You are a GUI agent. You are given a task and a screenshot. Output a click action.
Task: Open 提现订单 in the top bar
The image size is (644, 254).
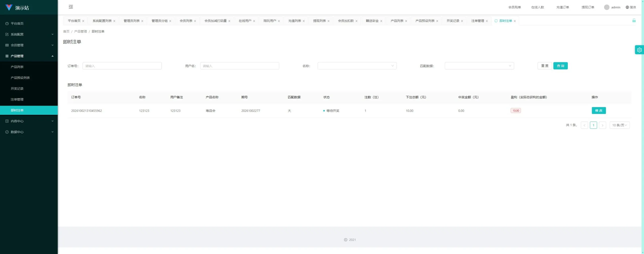click(x=588, y=7)
